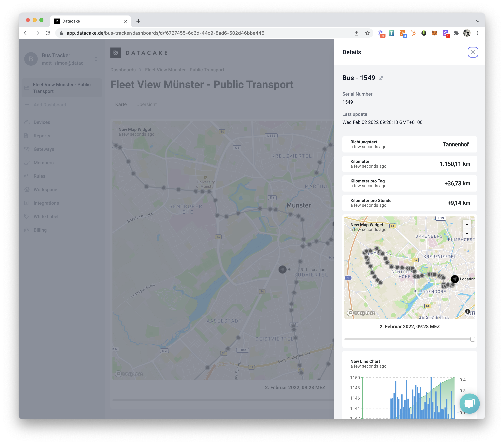The image size is (504, 444).
Task: Open Members in the sidebar
Action: [43, 163]
